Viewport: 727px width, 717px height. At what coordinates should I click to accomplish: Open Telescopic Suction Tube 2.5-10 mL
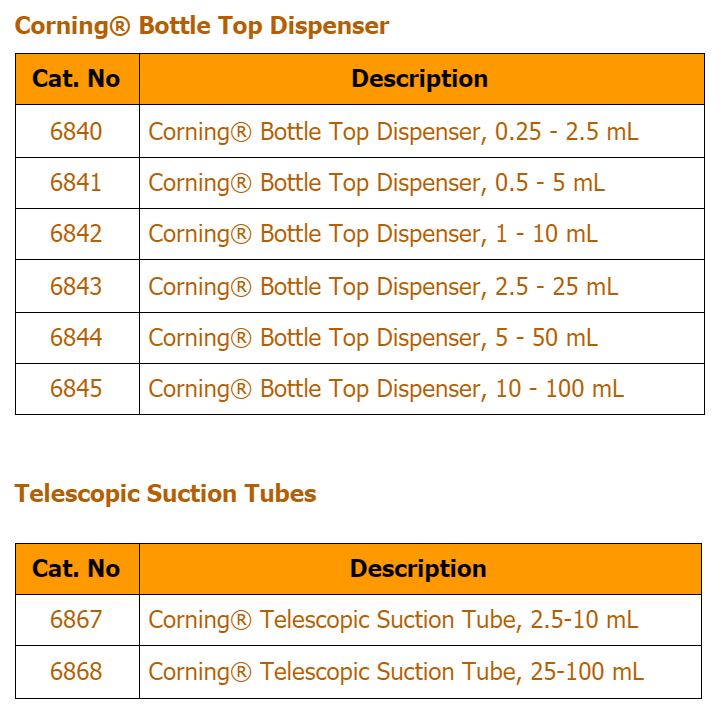click(x=393, y=620)
